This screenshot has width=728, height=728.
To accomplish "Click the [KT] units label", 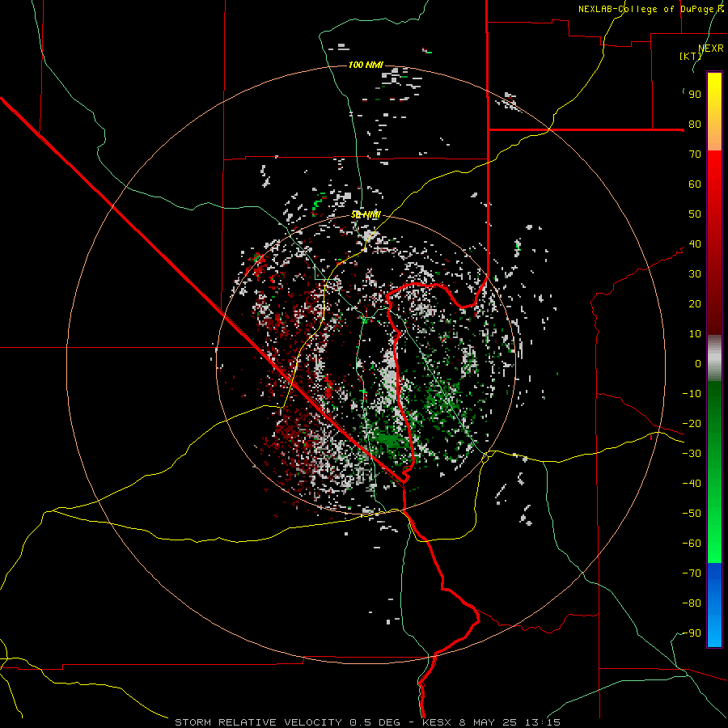I will [690, 56].
